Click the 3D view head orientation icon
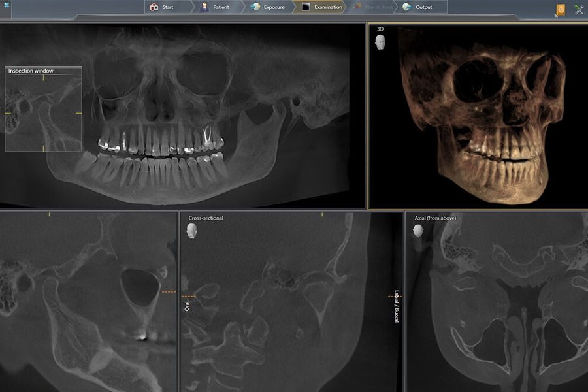This screenshot has height=392, width=588. [x=380, y=42]
